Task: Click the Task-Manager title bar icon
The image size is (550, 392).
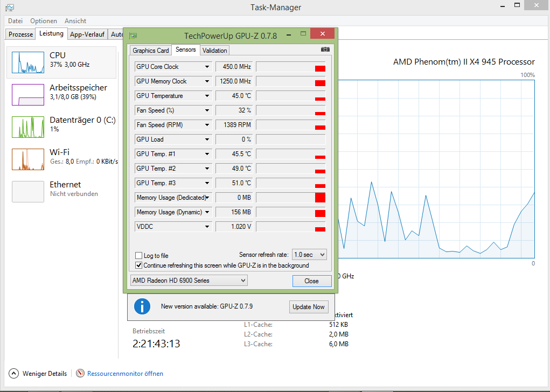Action: [10, 8]
